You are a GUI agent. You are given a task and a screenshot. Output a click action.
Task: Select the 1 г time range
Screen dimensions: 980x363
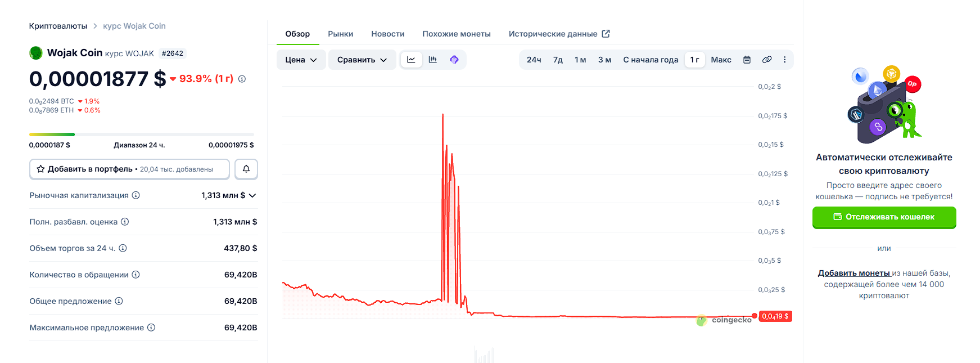coord(695,60)
